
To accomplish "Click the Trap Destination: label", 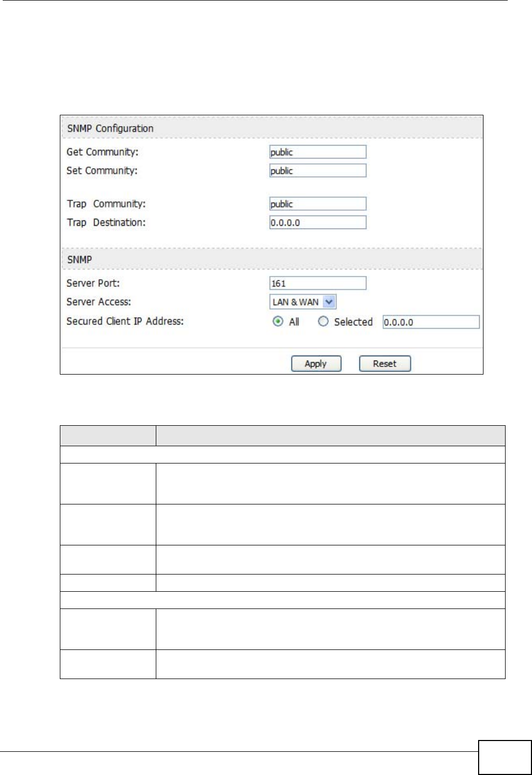I will pos(106,223).
